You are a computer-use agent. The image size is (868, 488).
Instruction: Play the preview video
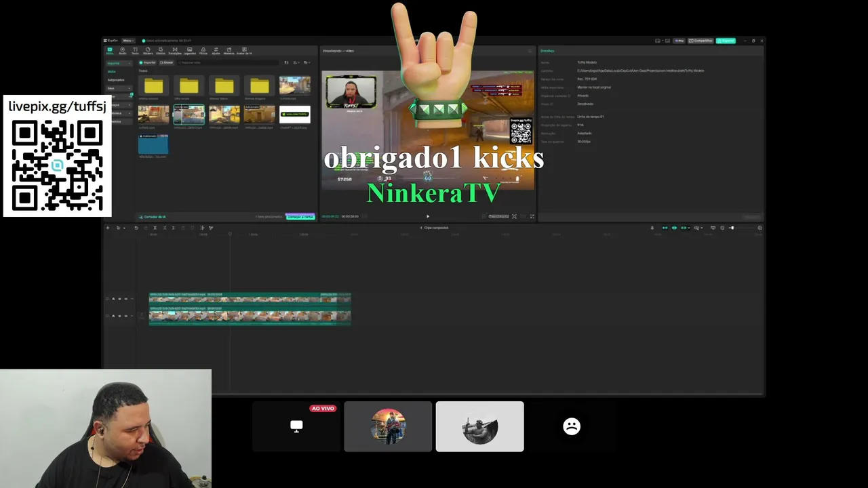pyautogui.click(x=427, y=216)
